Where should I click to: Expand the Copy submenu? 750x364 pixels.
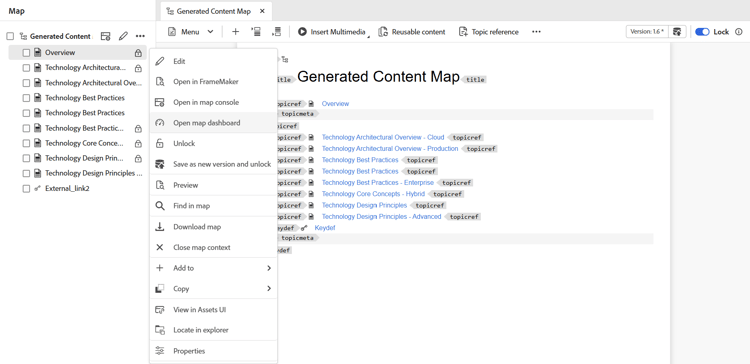tap(213, 288)
